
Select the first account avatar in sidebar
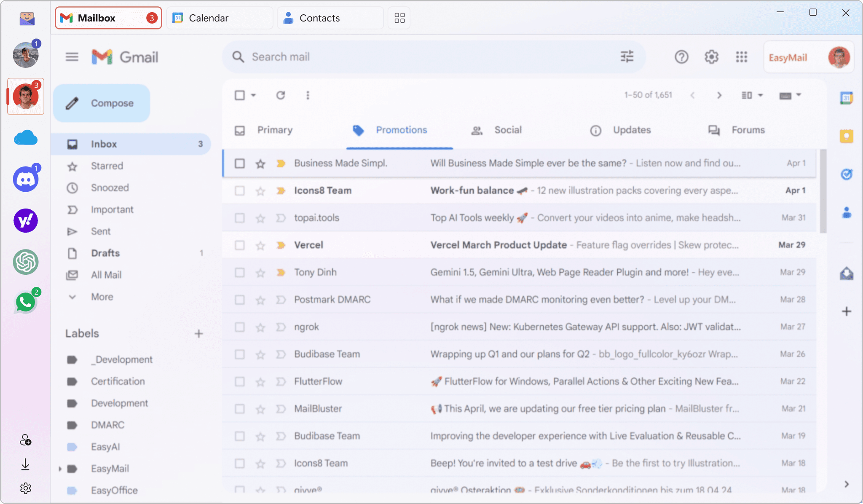26,55
